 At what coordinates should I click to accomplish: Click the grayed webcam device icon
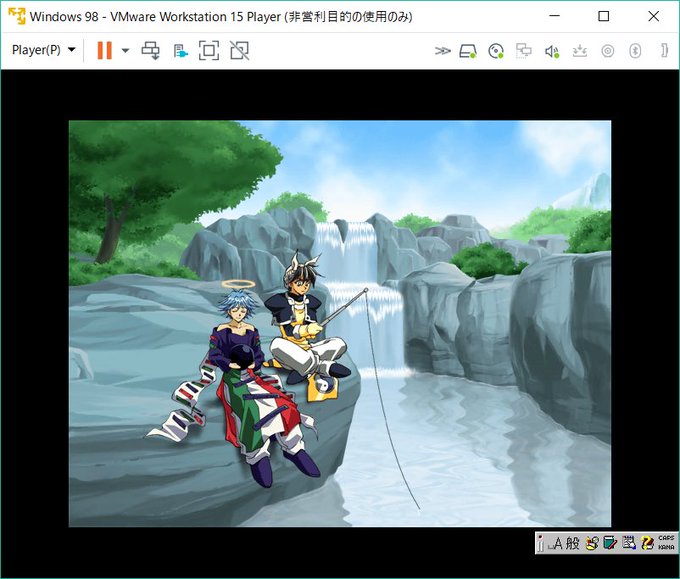coord(608,51)
